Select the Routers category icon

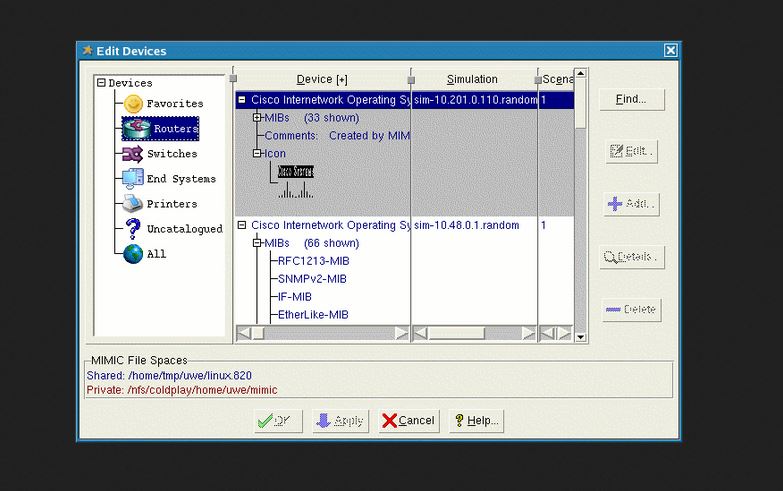pos(137,128)
